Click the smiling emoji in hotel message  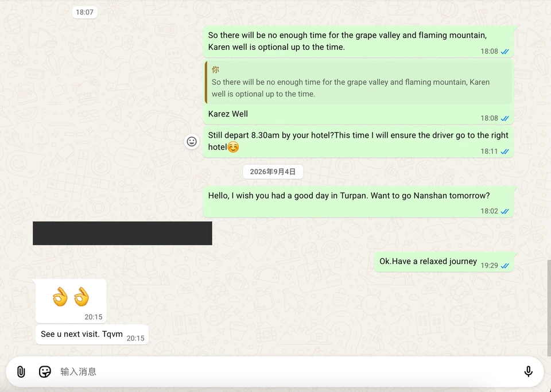pyautogui.click(x=233, y=147)
